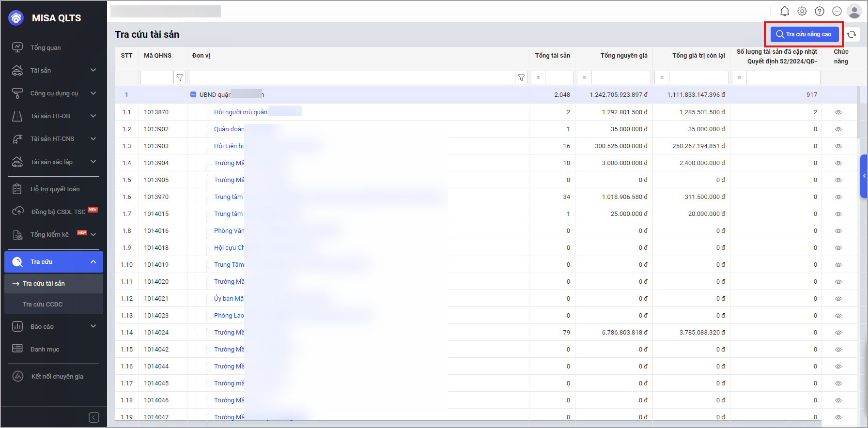Open the notifications bell icon
The width and height of the screenshot is (868, 428).
click(x=784, y=11)
